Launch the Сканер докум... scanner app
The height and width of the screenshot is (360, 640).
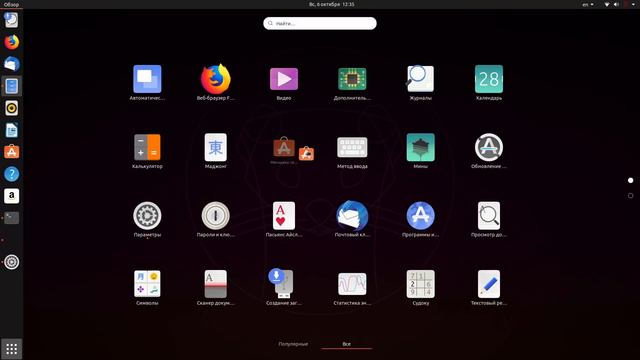click(216, 284)
